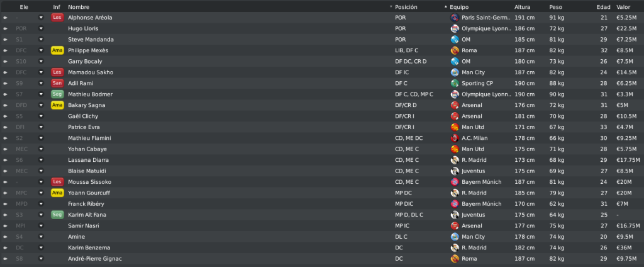Click the Juventus badge on Blaise Matuidi's row
The image size is (644, 267).
click(454, 171)
